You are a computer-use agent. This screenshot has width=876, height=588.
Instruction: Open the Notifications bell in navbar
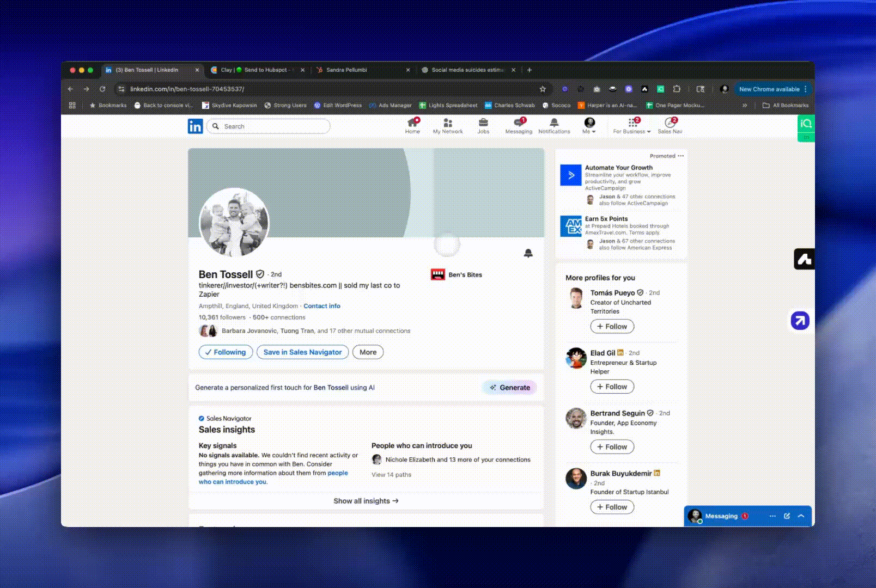(x=554, y=126)
